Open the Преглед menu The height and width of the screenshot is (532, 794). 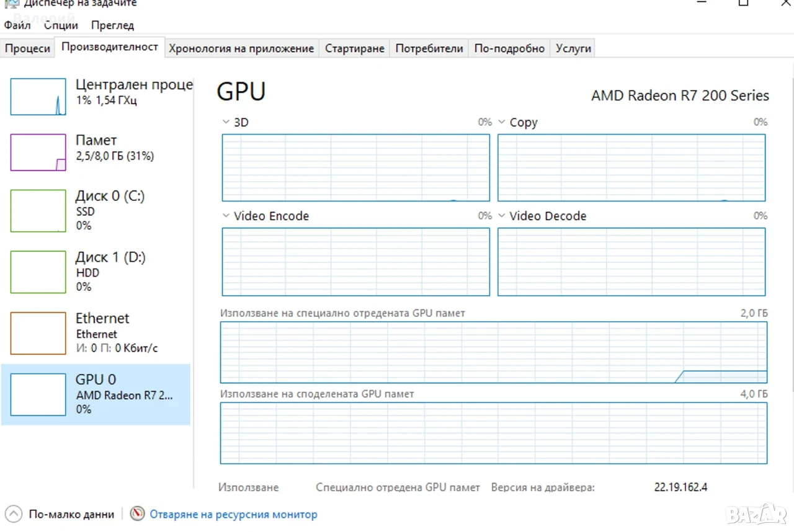click(x=112, y=25)
